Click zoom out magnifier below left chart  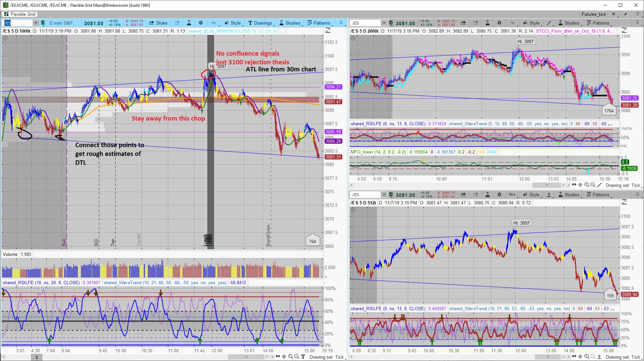pyautogui.click(x=297, y=357)
